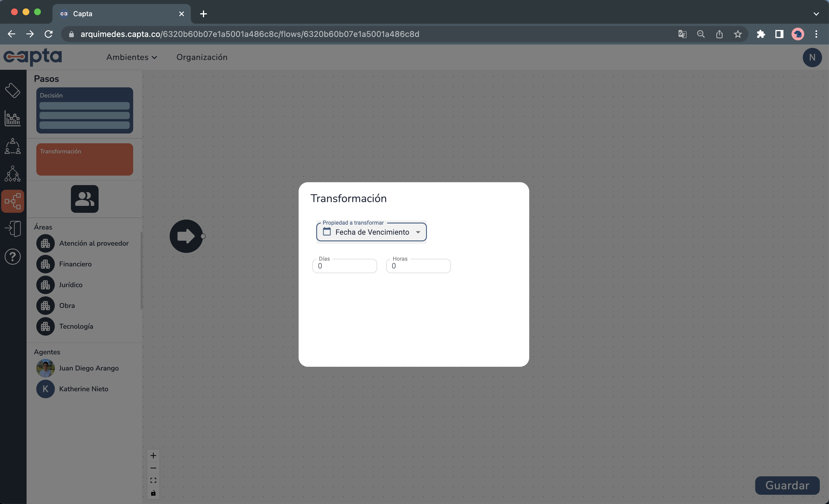This screenshot has width=829, height=504.
Task: Open Propiedad a transformar dropdown
Action: [x=372, y=232]
